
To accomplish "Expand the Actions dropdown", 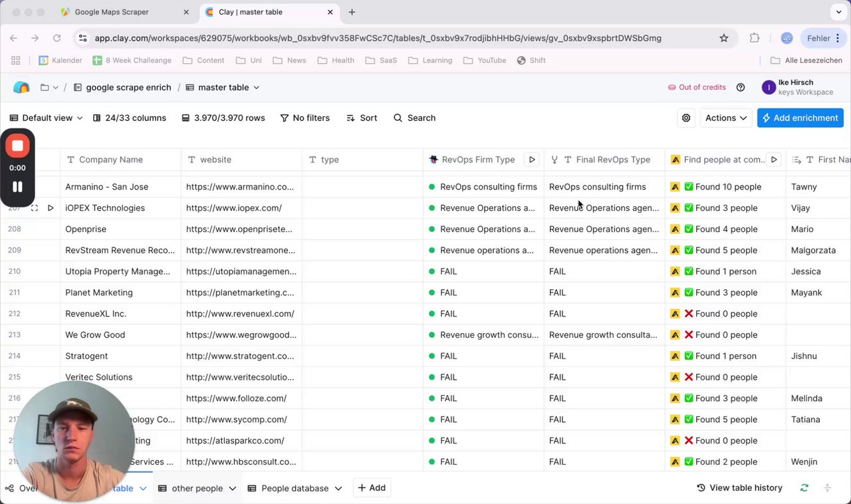I will (725, 118).
